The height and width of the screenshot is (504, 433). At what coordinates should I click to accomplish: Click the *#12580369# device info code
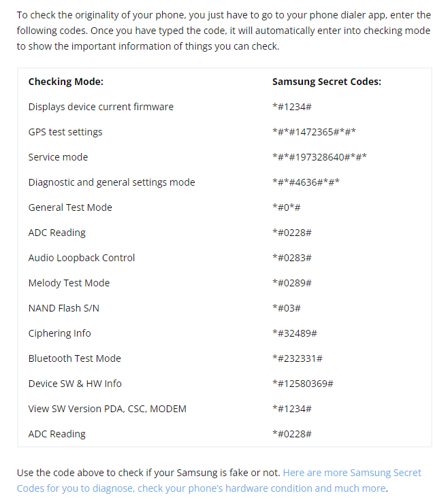[302, 384]
